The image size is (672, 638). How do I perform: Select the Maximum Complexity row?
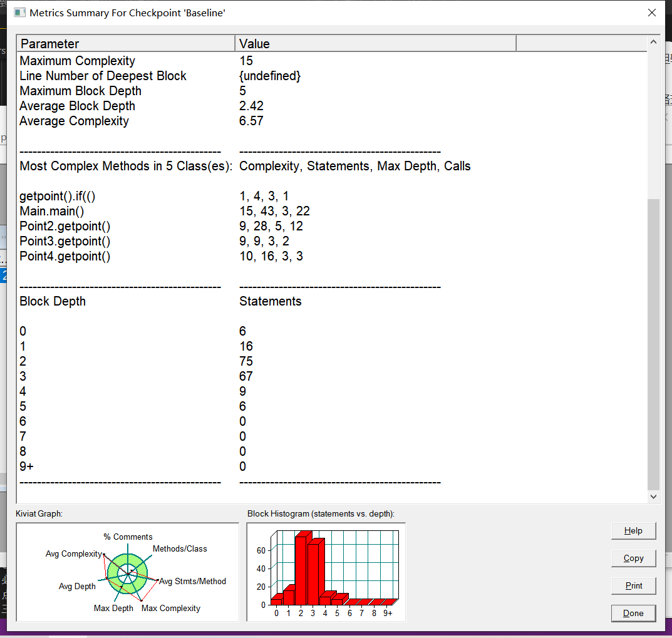pyautogui.click(x=332, y=61)
